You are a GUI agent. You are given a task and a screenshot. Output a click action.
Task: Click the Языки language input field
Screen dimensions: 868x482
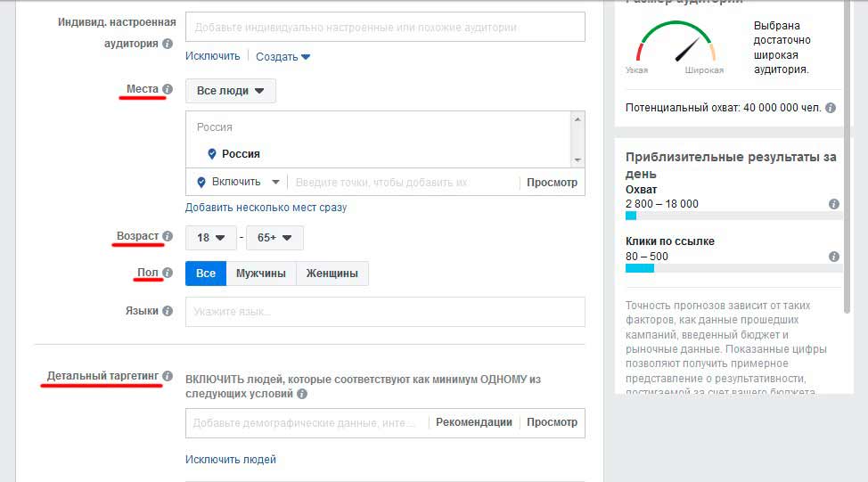point(385,312)
